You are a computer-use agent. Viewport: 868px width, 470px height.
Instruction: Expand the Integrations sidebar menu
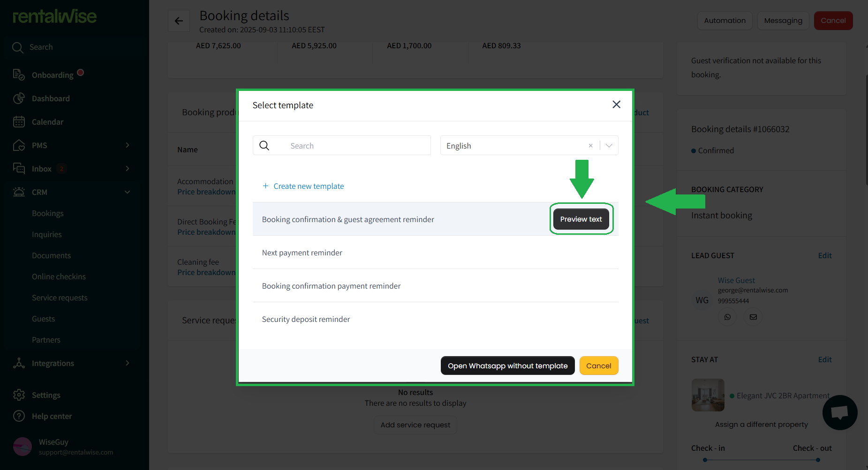[x=127, y=363]
